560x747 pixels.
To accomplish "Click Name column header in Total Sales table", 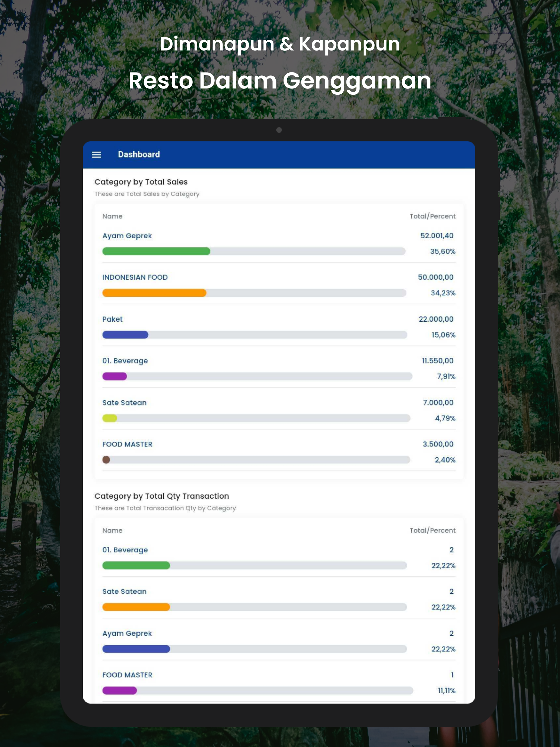I will tap(112, 216).
